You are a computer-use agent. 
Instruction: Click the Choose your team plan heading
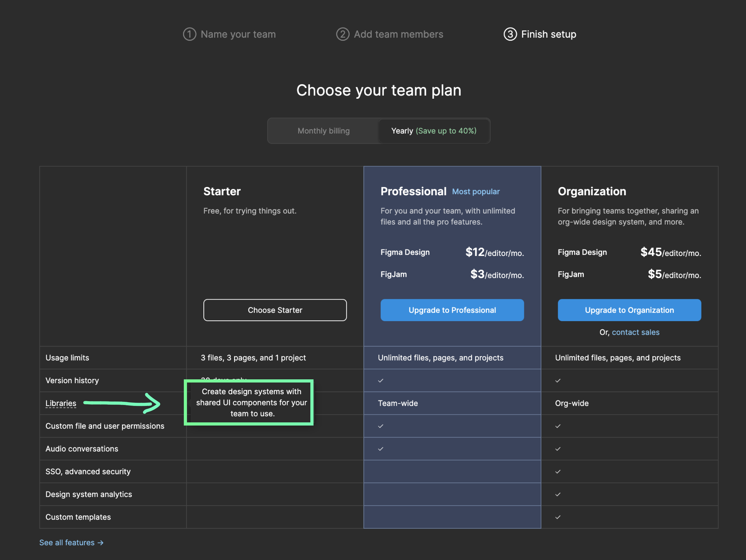coord(378,90)
